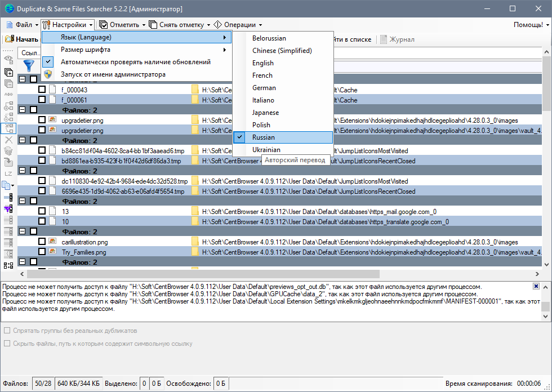
Task: Select Polish language option
Action: (x=283, y=125)
